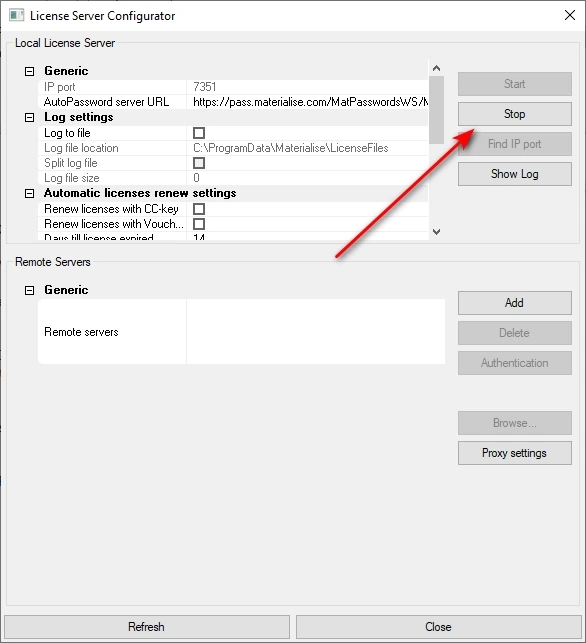
Task: Open Proxy settings
Action: click(515, 453)
